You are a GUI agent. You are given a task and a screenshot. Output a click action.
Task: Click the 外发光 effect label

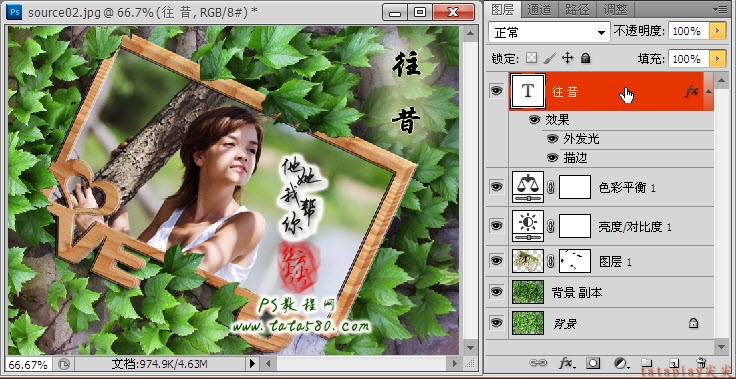581,139
